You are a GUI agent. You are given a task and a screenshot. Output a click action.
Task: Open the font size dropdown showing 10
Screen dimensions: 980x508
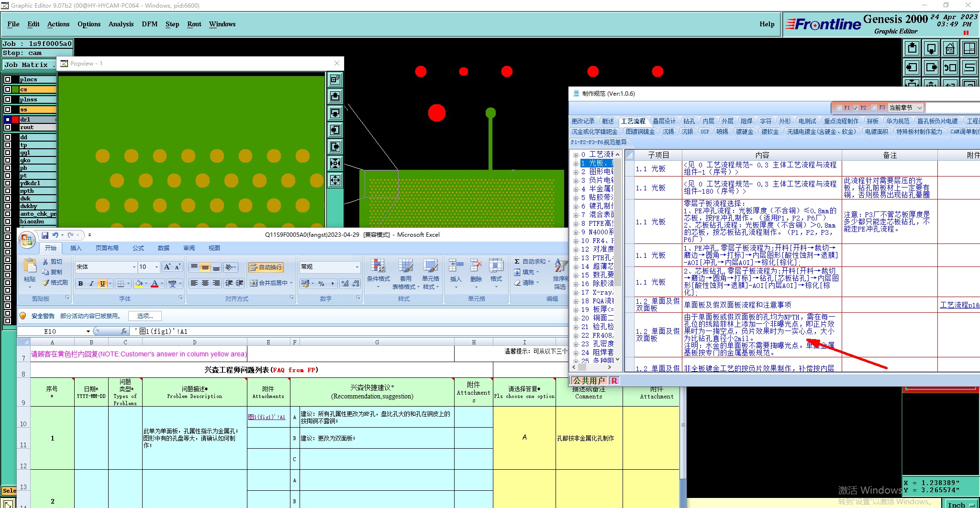pyautogui.click(x=156, y=267)
